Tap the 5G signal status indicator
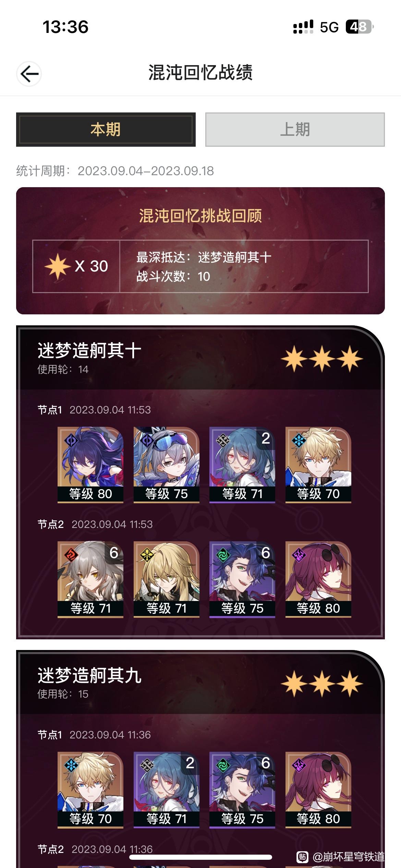The image size is (401, 868). coord(329,27)
